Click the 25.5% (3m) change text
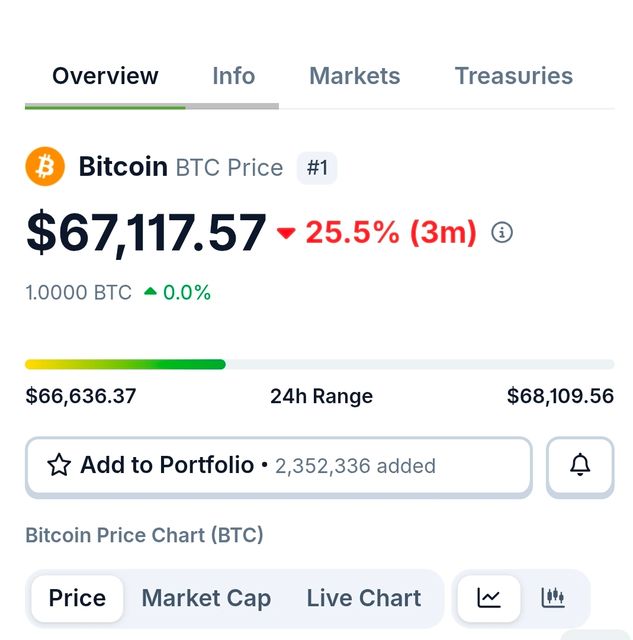This screenshot has width=633, height=640. 391,232
